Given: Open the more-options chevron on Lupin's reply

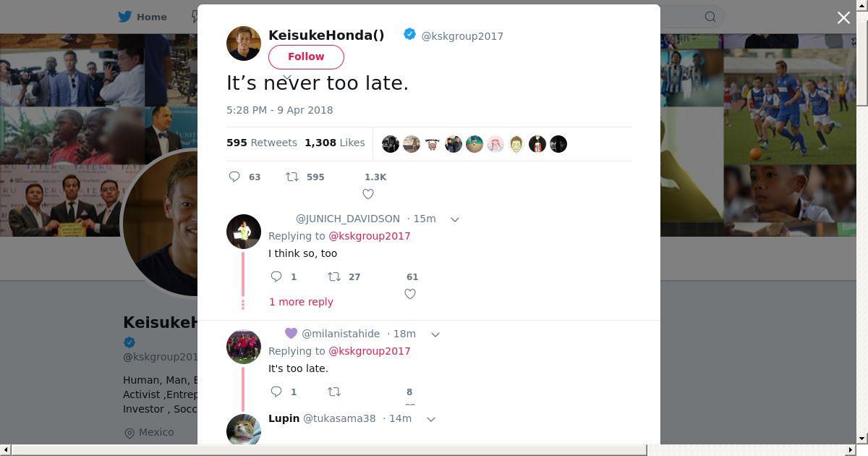Looking at the screenshot, I should (431, 419).
